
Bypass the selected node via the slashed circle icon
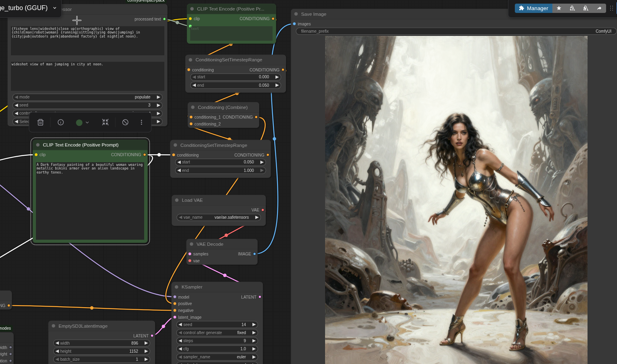point(125,122)
